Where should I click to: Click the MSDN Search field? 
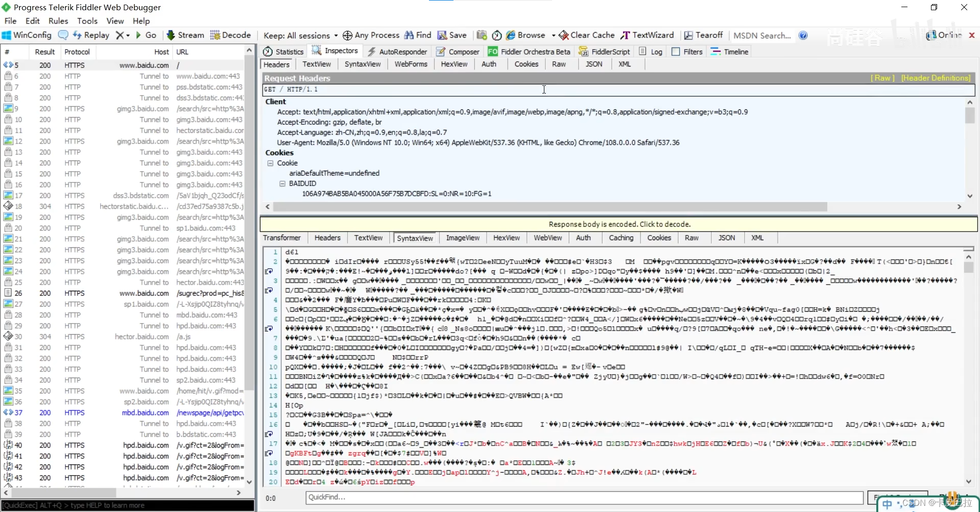(x=762, y=35)
